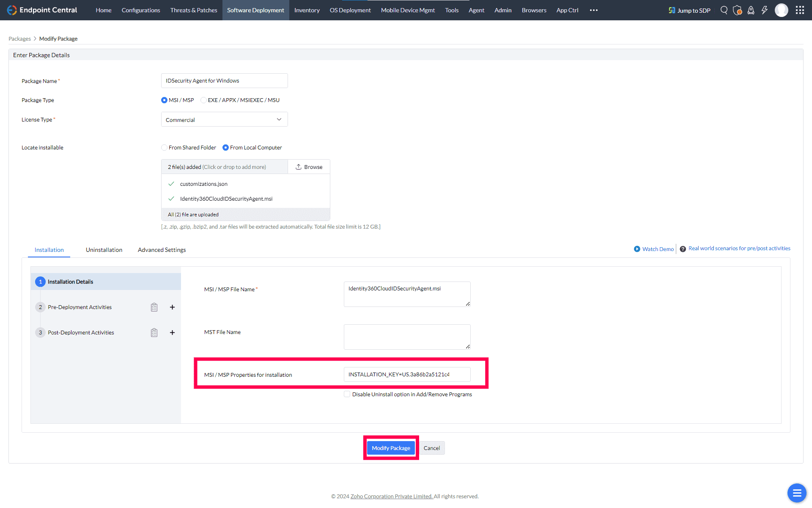Click the MSI/MSP Properties for installation field

coord(406,375)
